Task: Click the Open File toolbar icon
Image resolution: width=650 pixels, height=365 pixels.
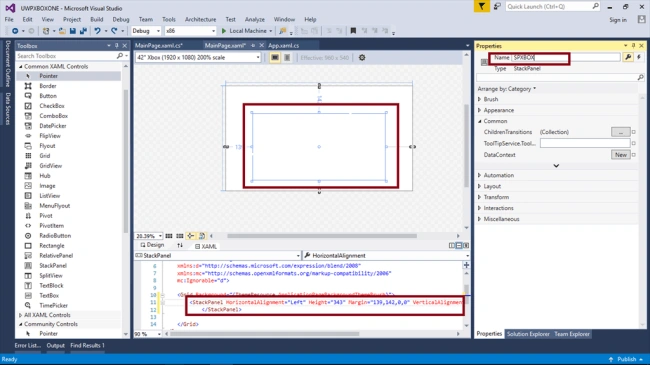Action: point(62,31)
